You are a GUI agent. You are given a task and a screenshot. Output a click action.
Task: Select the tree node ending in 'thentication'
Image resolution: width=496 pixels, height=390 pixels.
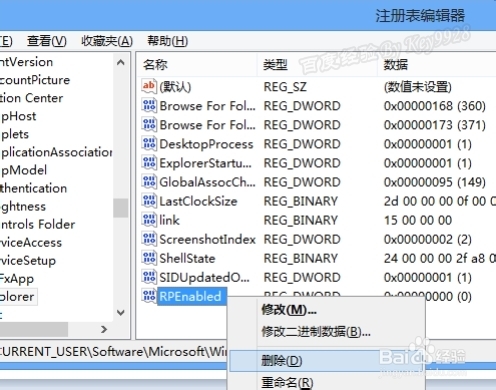33,188
